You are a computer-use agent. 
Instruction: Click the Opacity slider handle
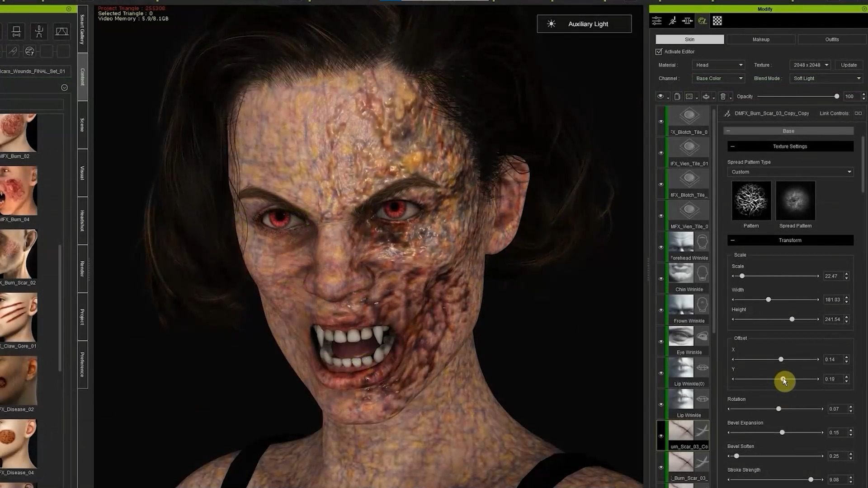coord(837,96)
